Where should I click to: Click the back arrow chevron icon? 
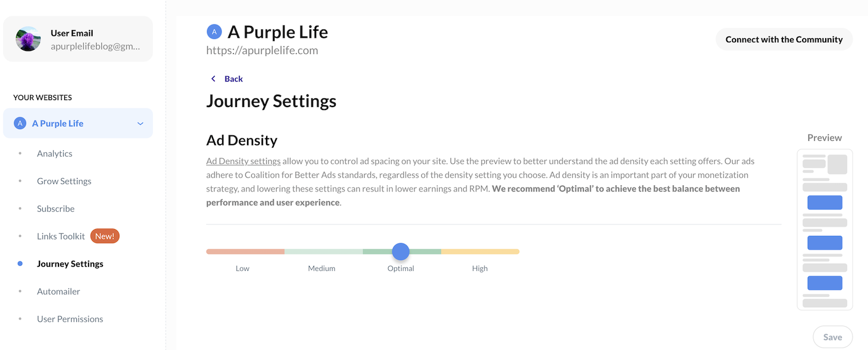coord(213,79)
